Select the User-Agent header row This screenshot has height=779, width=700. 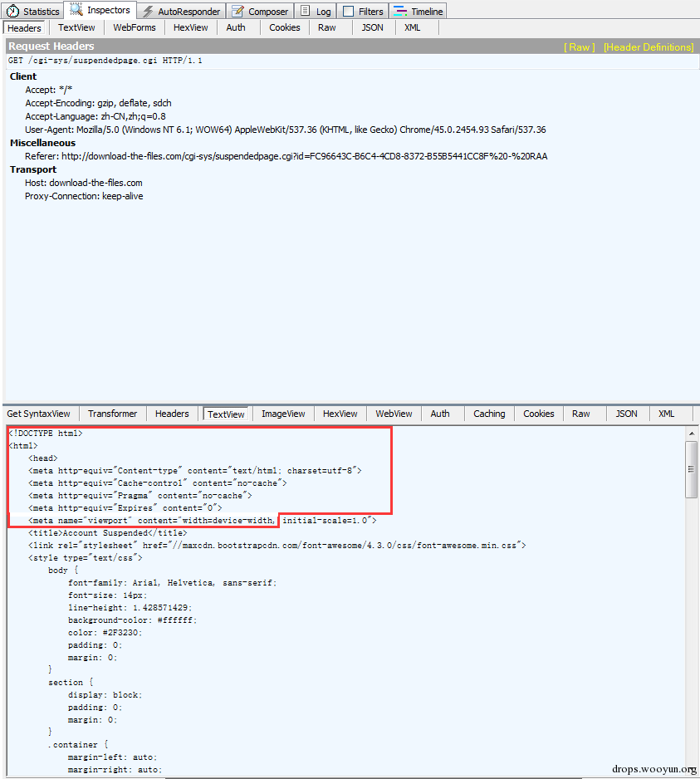(285, 130)
